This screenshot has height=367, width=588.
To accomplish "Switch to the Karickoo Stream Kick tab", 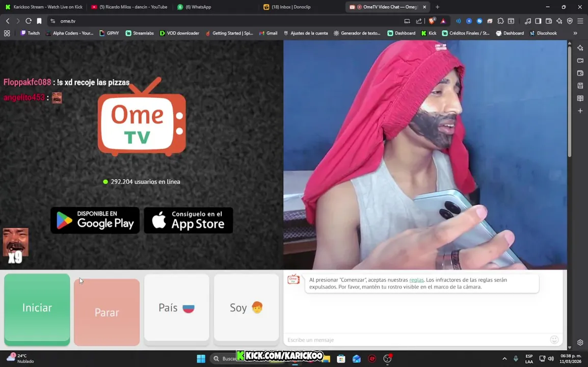I will [x=44, y=7].
